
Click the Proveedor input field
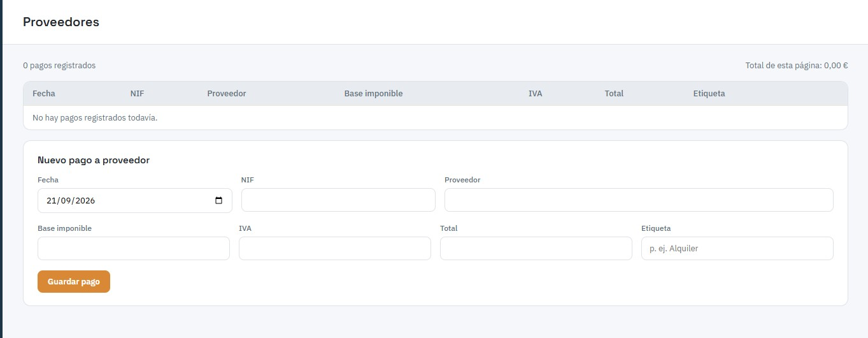(x=639, y=200)
